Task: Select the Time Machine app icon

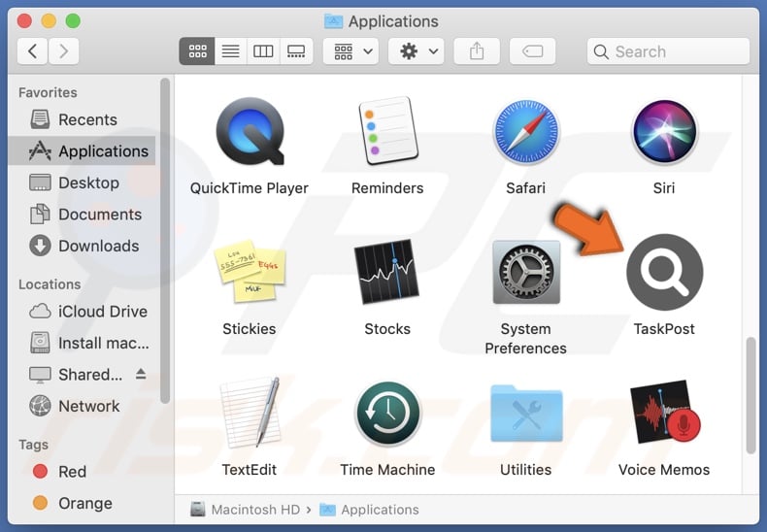Action: coord(387,414)
